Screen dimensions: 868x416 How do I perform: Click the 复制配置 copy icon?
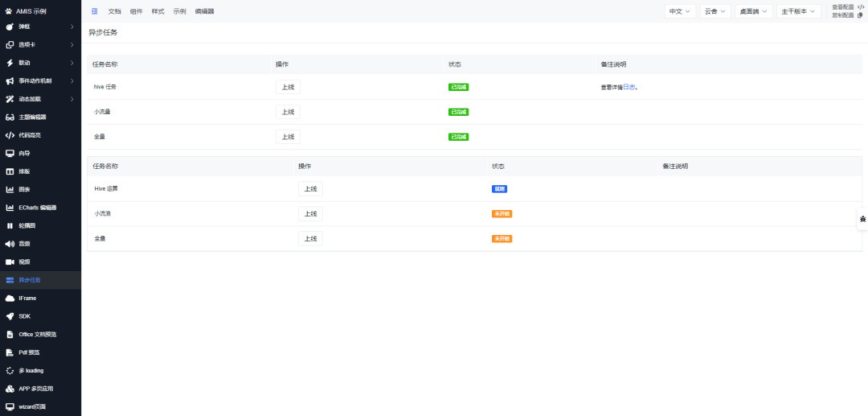pos(861,15)
